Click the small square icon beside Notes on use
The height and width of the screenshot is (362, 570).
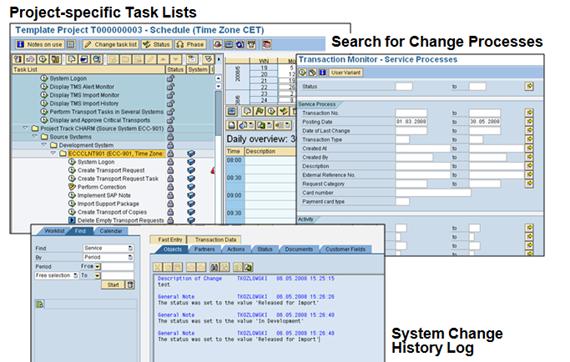pyautogui.click(x=71, y=44)
